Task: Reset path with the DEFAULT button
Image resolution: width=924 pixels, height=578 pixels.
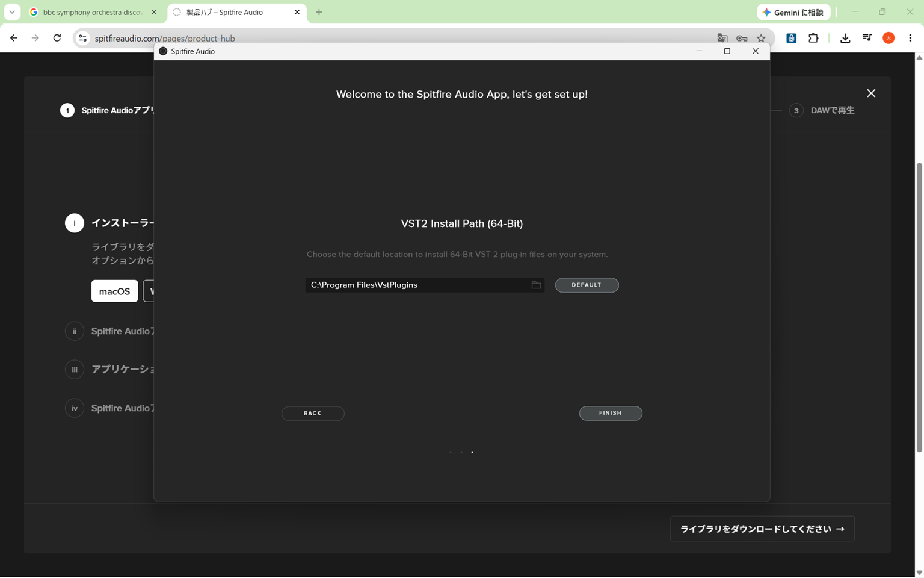Action: click(x=587, y=285)
